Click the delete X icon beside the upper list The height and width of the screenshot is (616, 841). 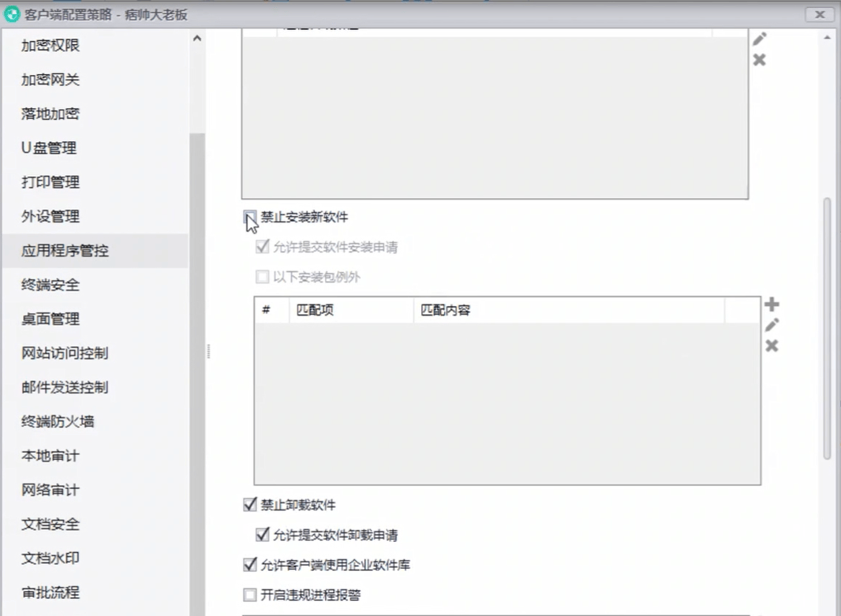click(759, 60)
